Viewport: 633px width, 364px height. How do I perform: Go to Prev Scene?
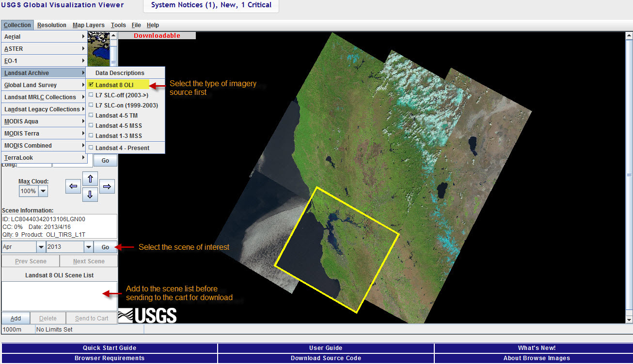click(31, 261)
